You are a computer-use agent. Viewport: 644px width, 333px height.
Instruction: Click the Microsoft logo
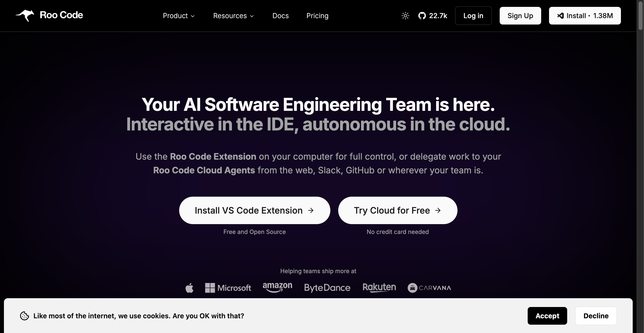[228, 288]
